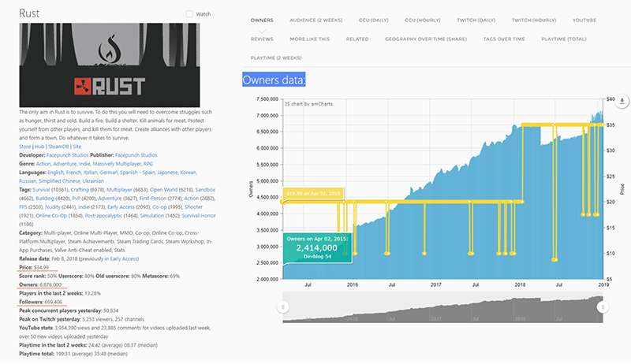Open the Adventure genre link
This screenshot has height=364, width=631.
(65, 164)
